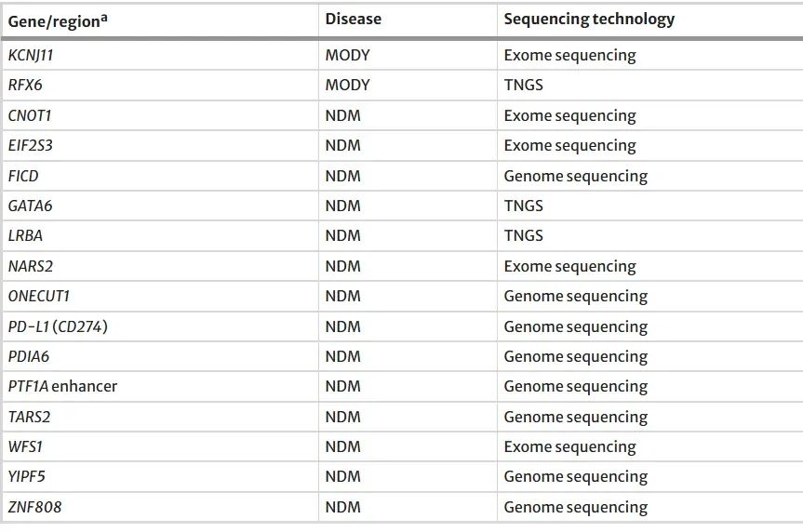Click the Sequencing technology column header
Viewport: 803px width, 532px height.
click(589, 20)
